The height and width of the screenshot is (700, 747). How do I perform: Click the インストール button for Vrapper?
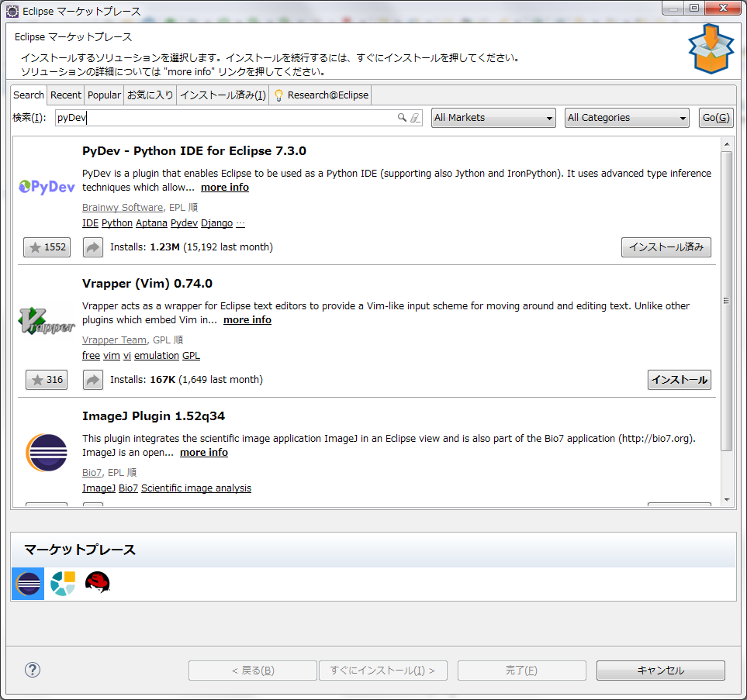point(679,380)
